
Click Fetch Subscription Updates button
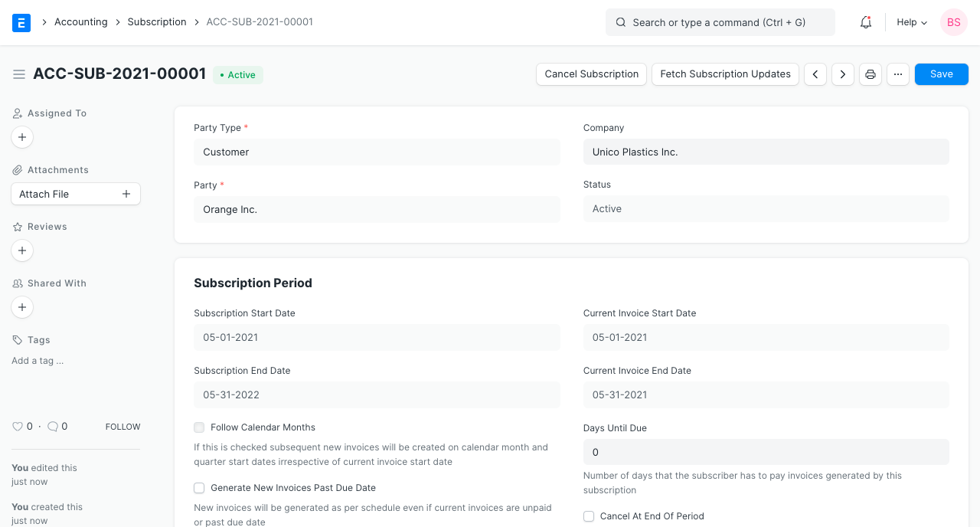(725, 74)
